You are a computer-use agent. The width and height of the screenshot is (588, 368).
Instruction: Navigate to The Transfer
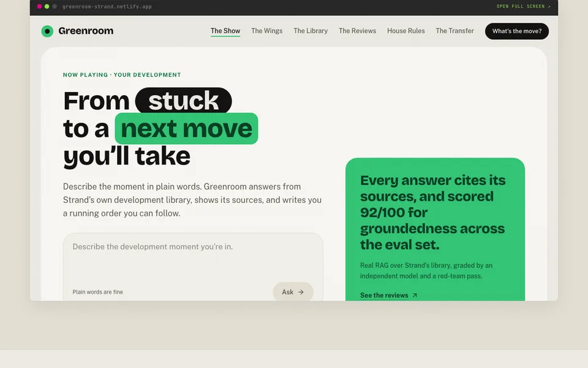pyautogui.click(x=454, y=31)
